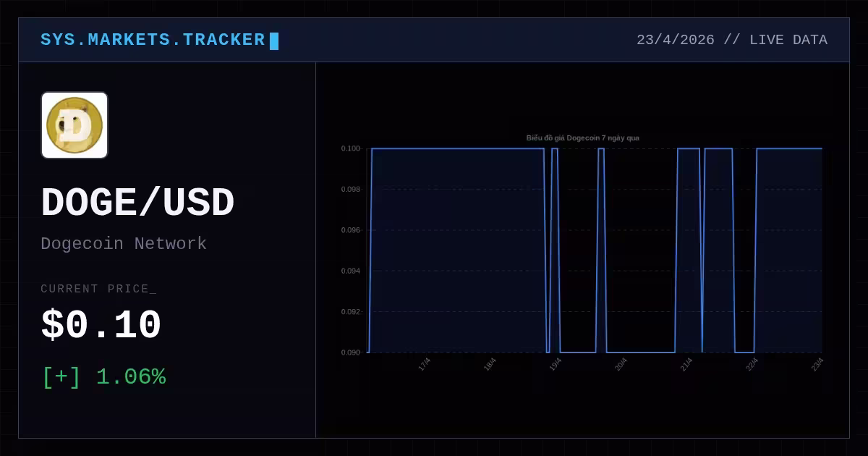Select the 17/4 date marker on x-axis

425,364
